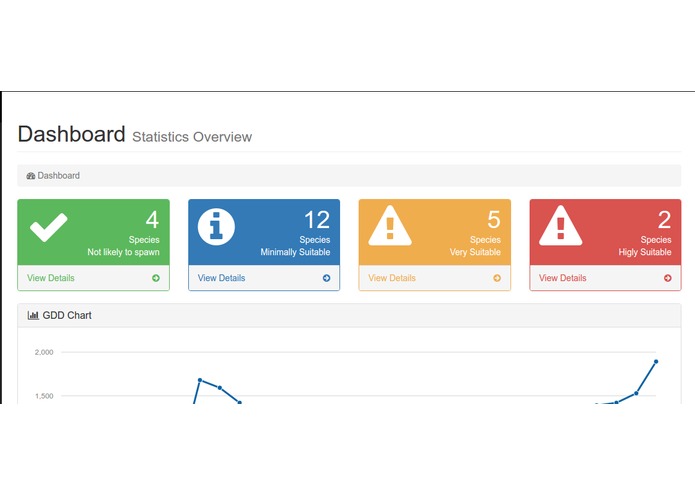Click the info circle icon on blue card
Viewport: 695px width, 494px height.
(x=216, y=227)
